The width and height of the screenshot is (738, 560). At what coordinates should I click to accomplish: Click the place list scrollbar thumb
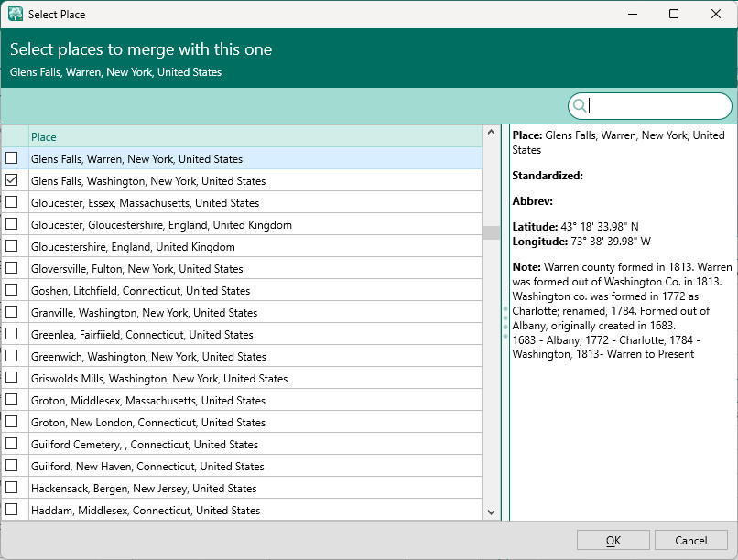(x=492, y=232)
